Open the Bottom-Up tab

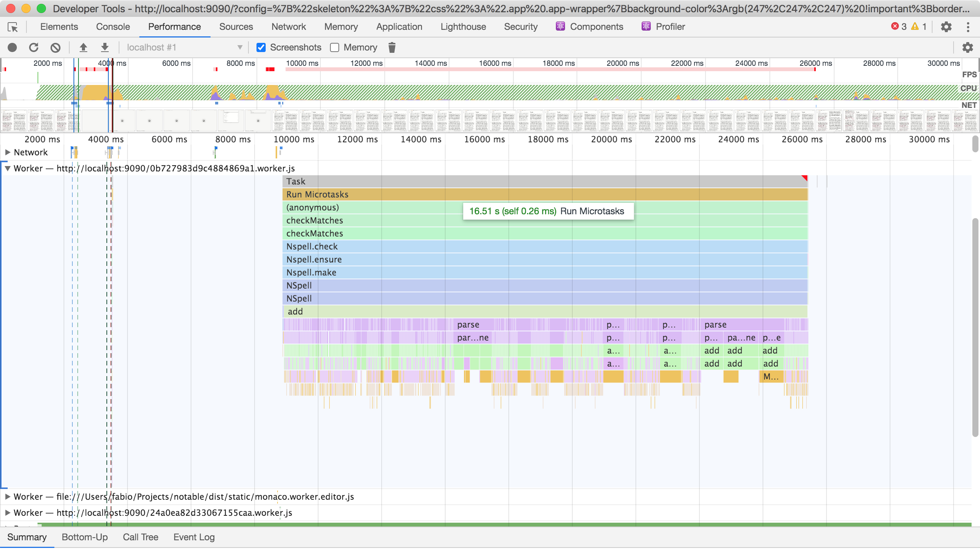coord(85,537)
